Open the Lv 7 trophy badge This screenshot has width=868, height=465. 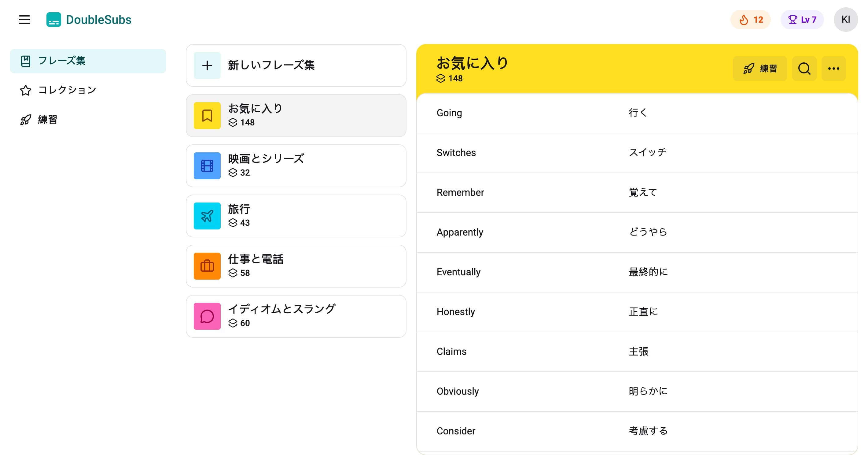802,20
